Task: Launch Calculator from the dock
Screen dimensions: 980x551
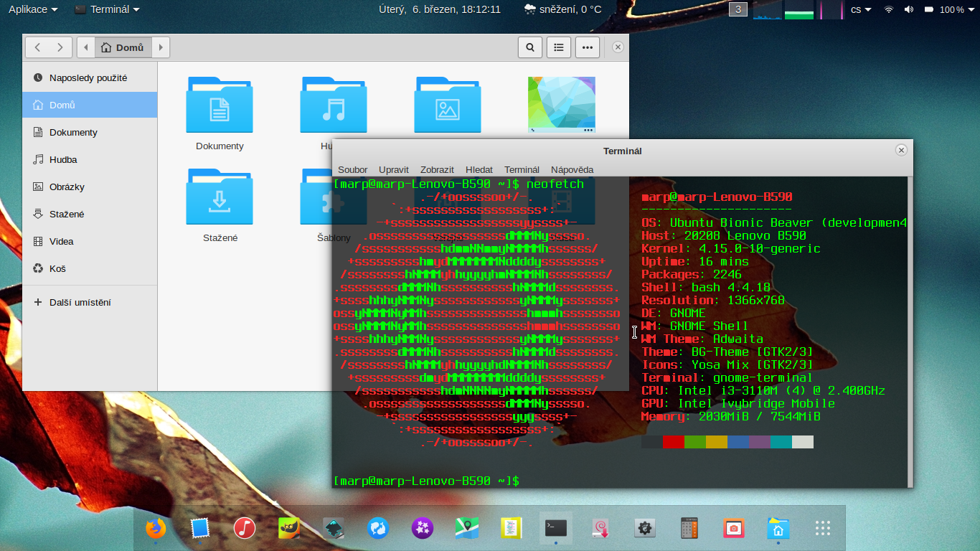Action: click(x=689, y=529)
